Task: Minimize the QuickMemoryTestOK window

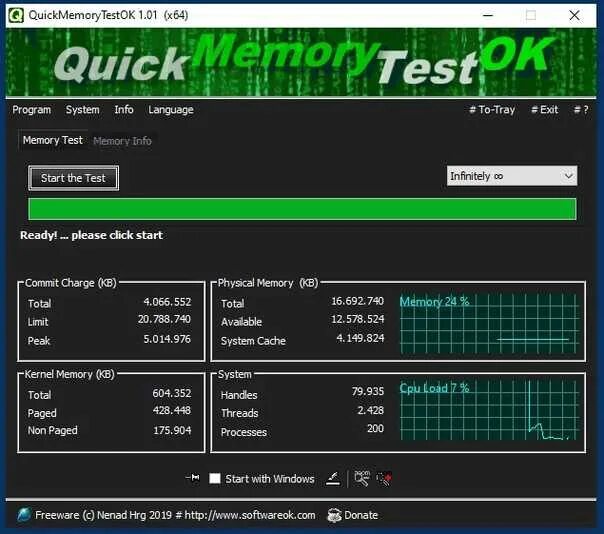Action: [488, 15]
